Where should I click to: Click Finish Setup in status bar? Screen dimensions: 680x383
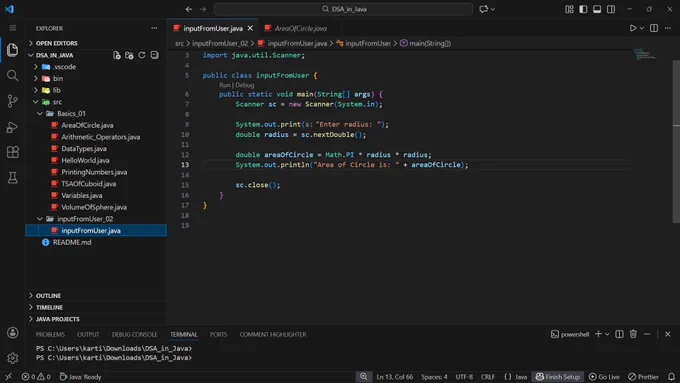tap(558, 376)
